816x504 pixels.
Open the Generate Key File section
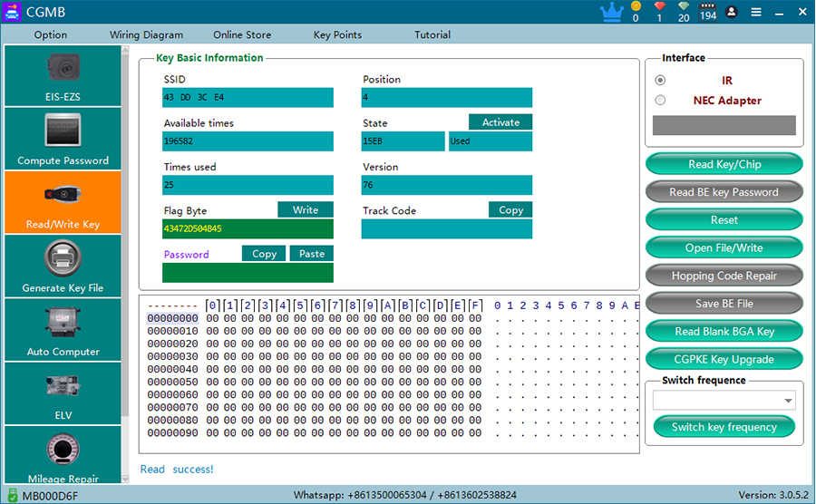click(x=63, y=267)
